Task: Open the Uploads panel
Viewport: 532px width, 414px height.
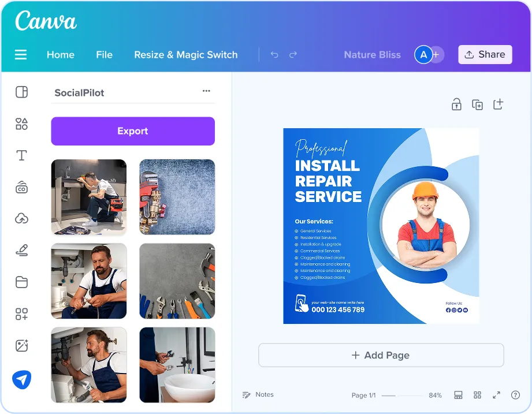Action: point(21,218)
